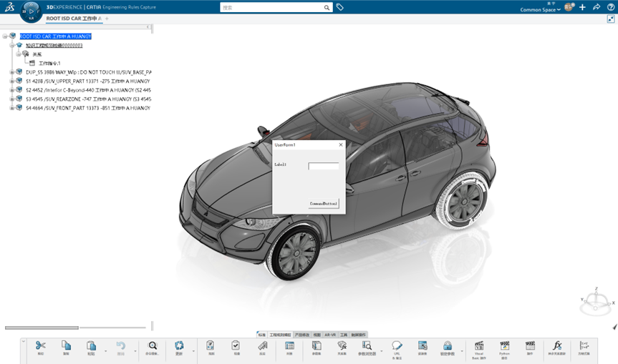618x364 pixels.
Task: Open the Help question mark icon
Action: pyautogui.click(x=611, y=7)
